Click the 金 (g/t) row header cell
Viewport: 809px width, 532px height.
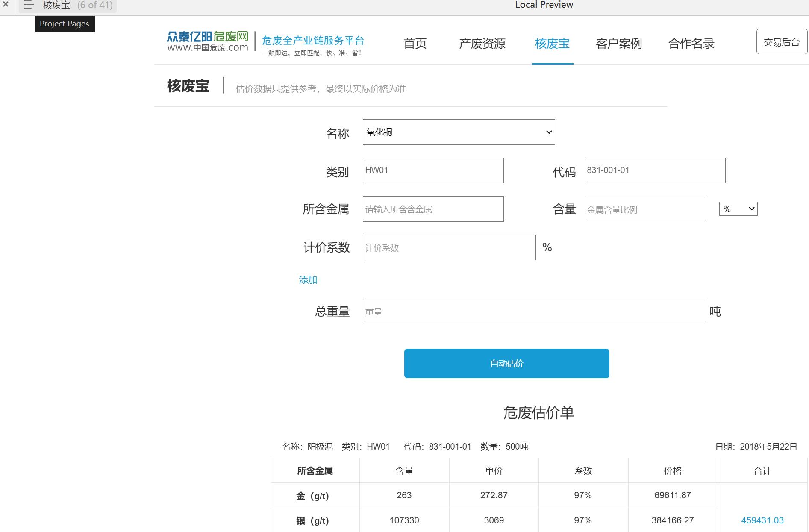[315, 496]
